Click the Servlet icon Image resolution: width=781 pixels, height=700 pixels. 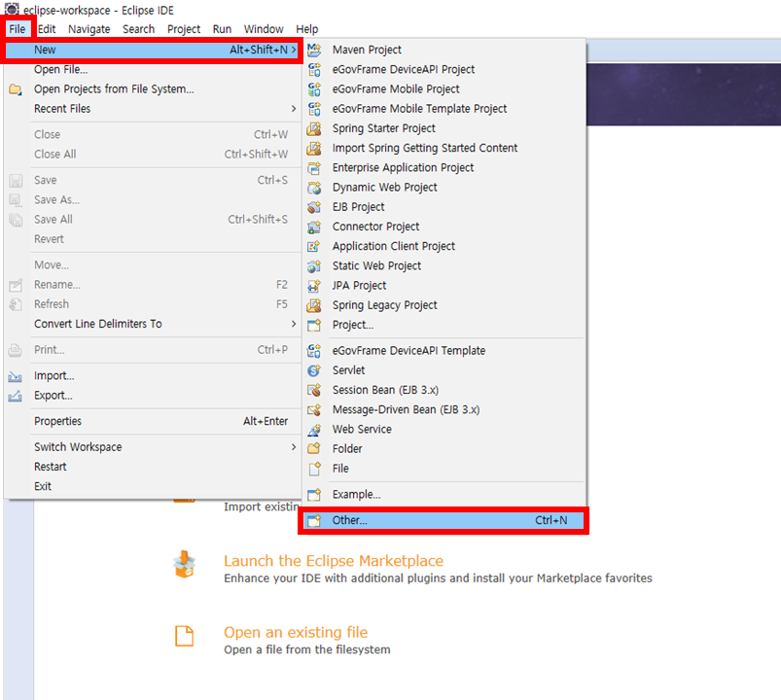pos(314,370)
